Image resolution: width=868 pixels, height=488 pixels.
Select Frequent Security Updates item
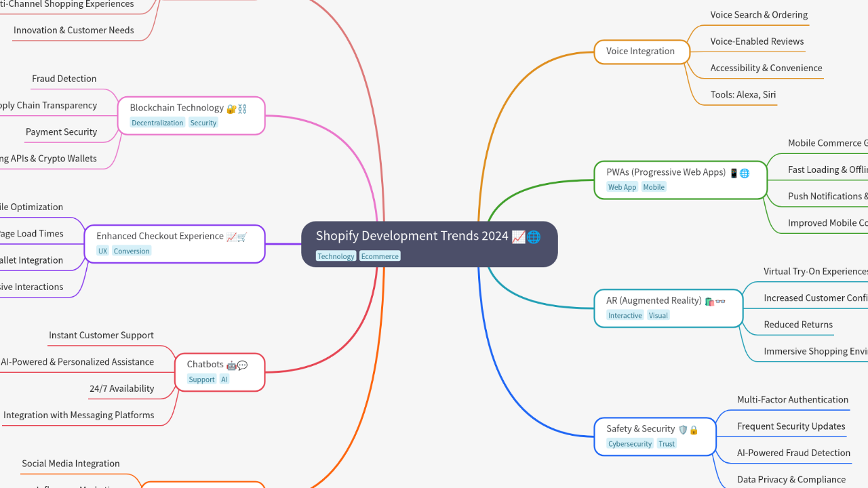pyautogui.click(x=791, y=426)
